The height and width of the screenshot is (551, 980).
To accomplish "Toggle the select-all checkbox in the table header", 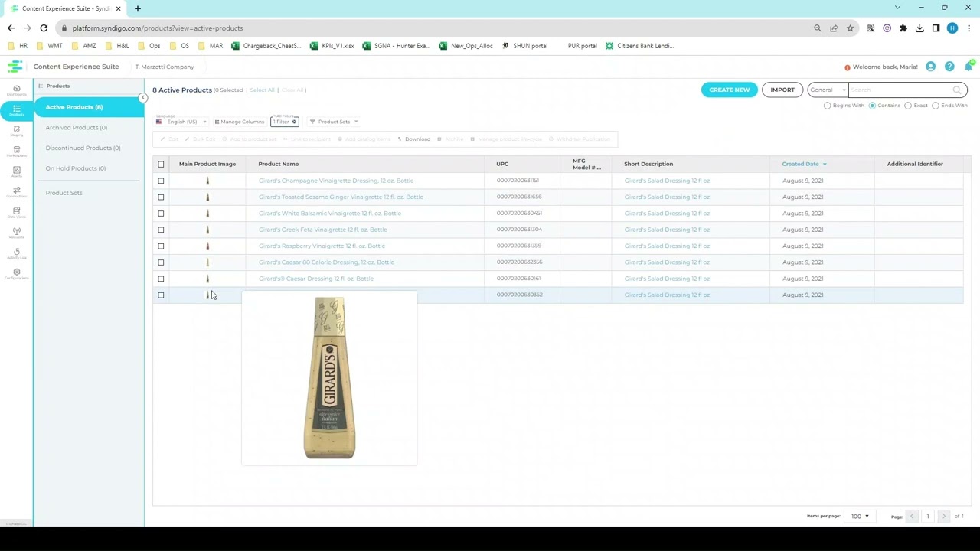I will click(161, 164).
